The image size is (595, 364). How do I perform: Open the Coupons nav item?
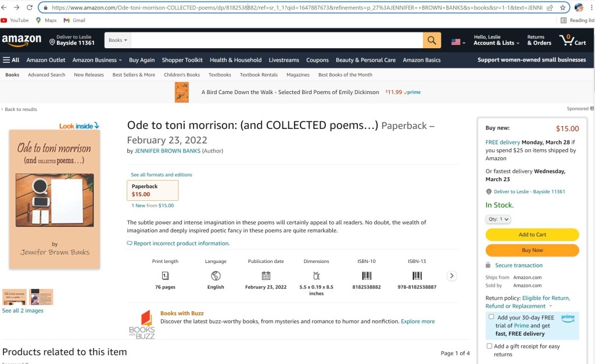pos(317,60)
